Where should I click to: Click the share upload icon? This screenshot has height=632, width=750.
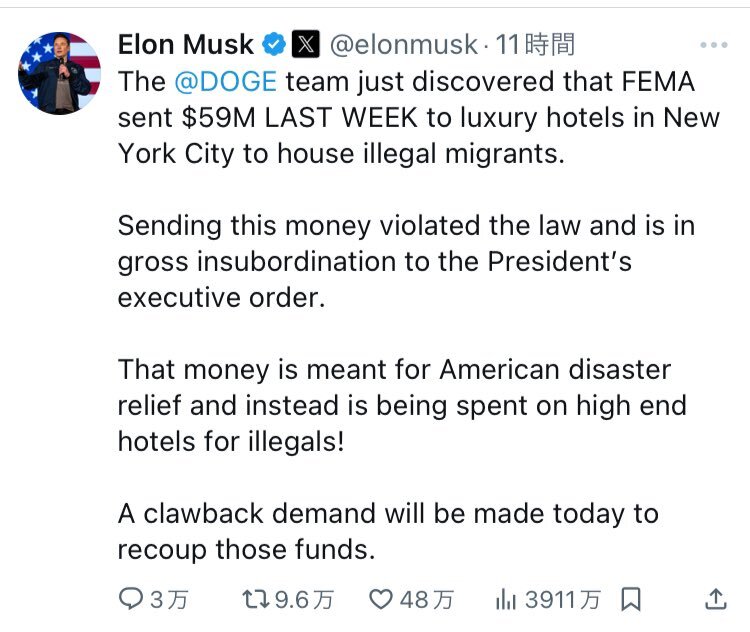click(x=715, y=598)
